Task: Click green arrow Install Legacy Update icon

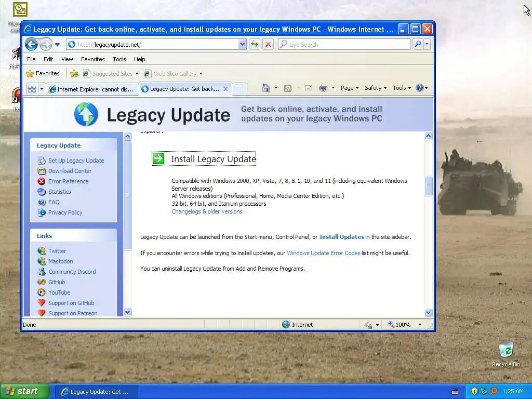Action: click(158, 158)
